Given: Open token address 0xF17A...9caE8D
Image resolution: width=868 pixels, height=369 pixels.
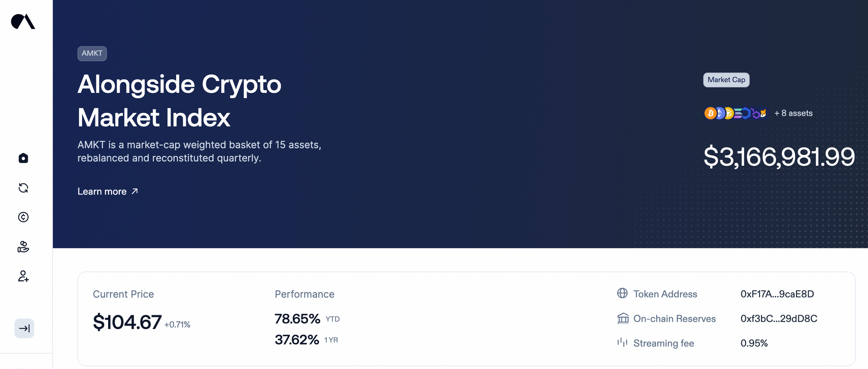Looking at the screenshot, I should coord(777,294).
